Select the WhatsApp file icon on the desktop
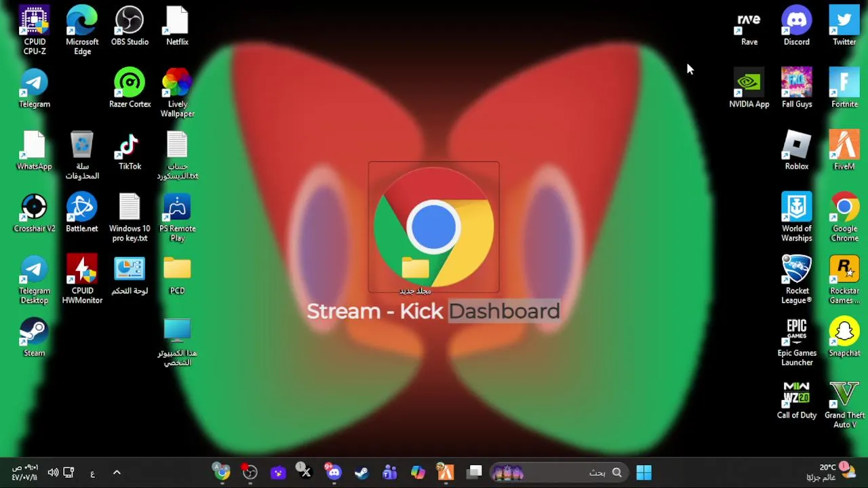The height and width of the screenshot is (488, 868). tap(35, 150)
